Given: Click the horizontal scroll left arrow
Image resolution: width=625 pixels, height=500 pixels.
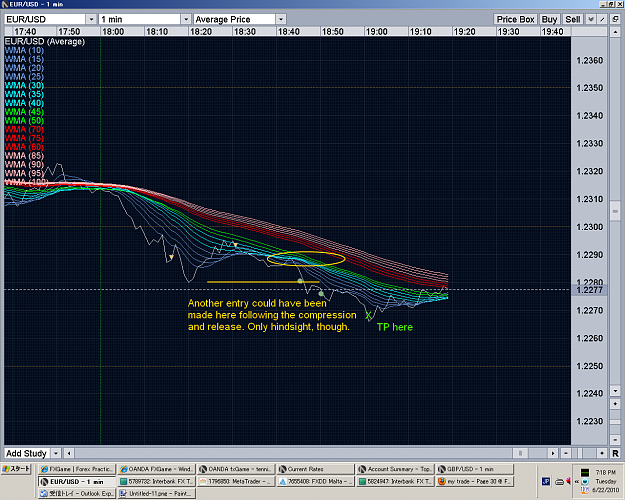Looking at the screenshot, I should 69,453.
